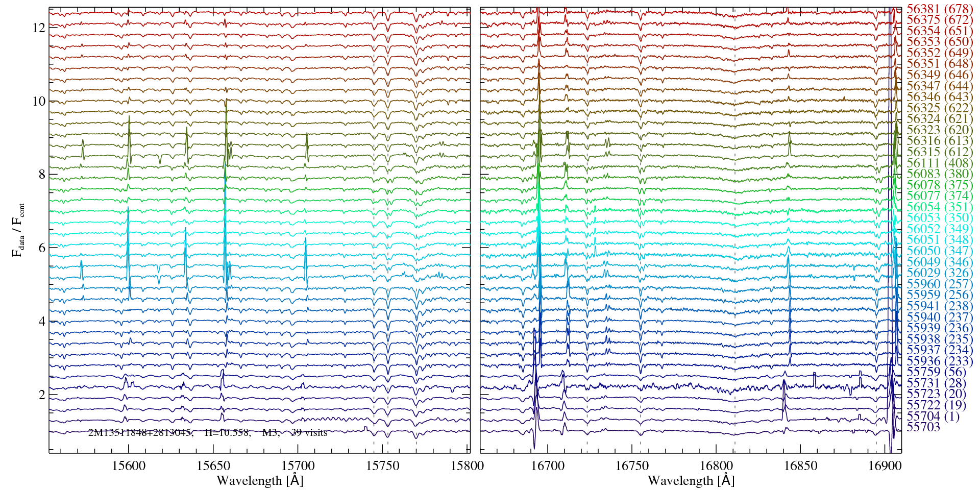980x490 pixels.
Task: Click the 56111 (408) legend label
Action: (x=940, y=163)
